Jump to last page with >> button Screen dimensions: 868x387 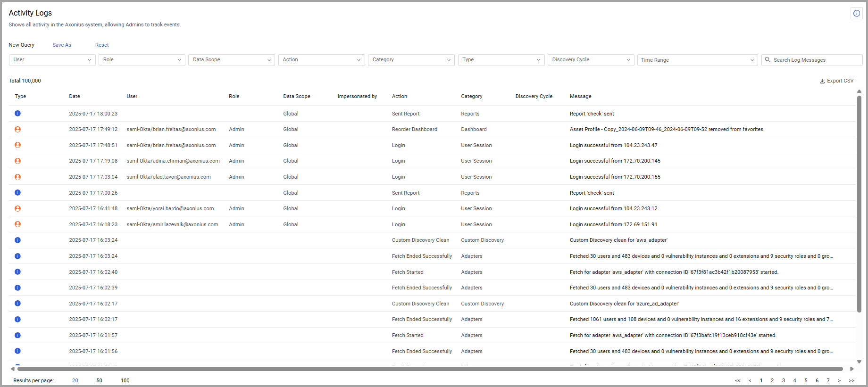[851, 380]
